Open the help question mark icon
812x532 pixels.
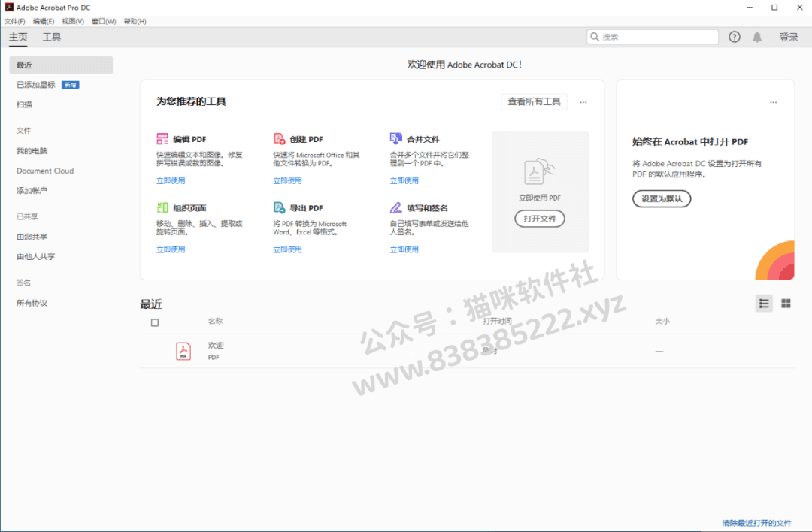pos(735,37)
